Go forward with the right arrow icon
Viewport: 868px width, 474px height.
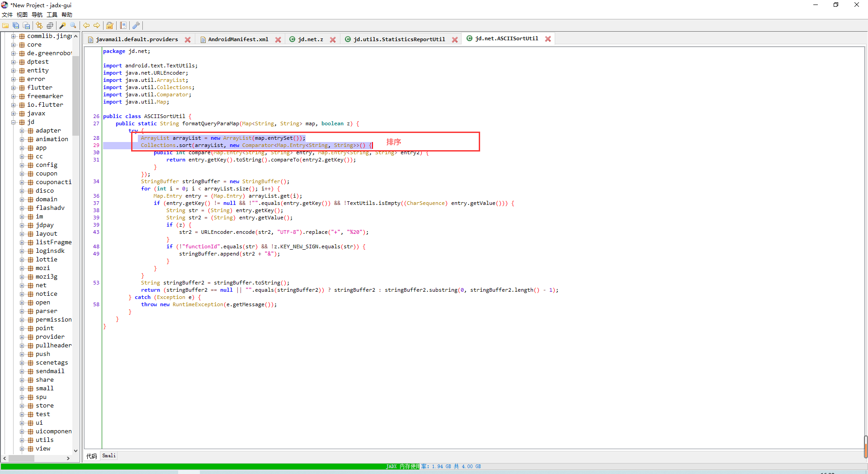(x=97, y=25)
